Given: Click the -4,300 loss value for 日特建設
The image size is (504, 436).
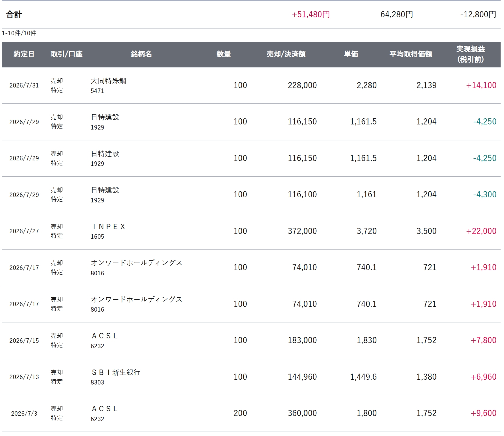Looking at the screenshot, I should coord(485,195).
